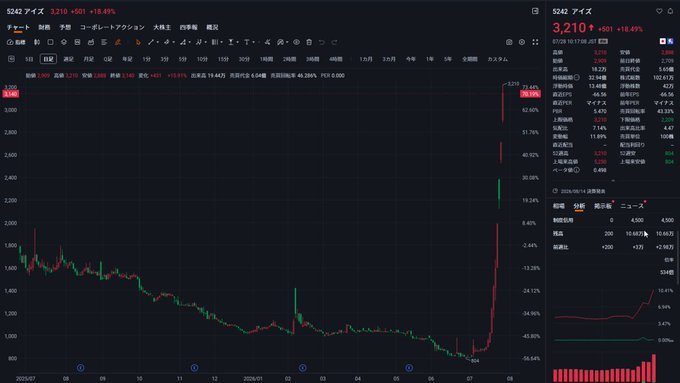Viewport: 680px width, 383px height.
Task: Expand the parallel lines tool dropdown
Action: [222, 43]
